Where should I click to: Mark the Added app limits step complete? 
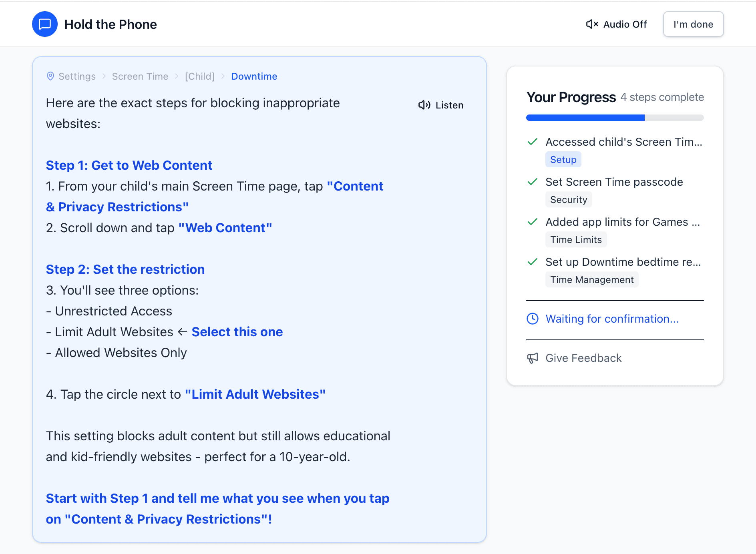click(x=533, y=222)
